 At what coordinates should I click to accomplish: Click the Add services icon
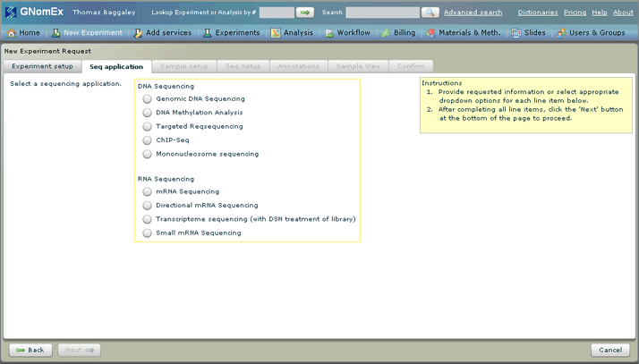point(138,33)
